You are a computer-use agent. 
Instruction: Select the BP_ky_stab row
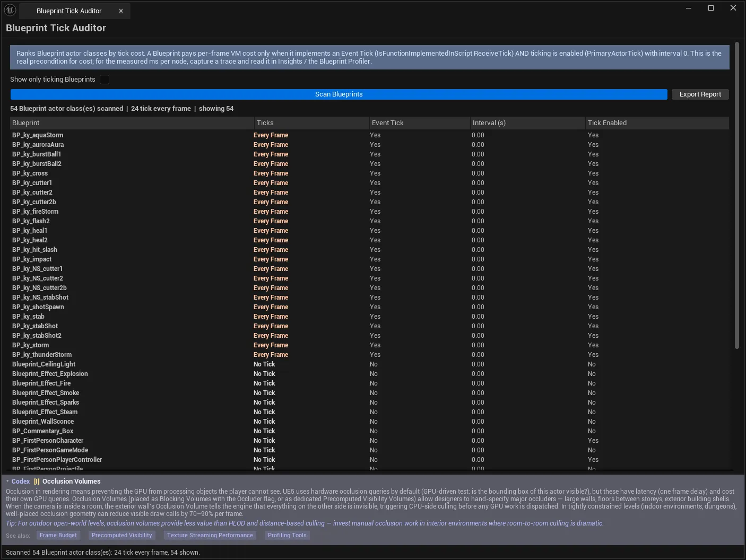tap(369, 317)
